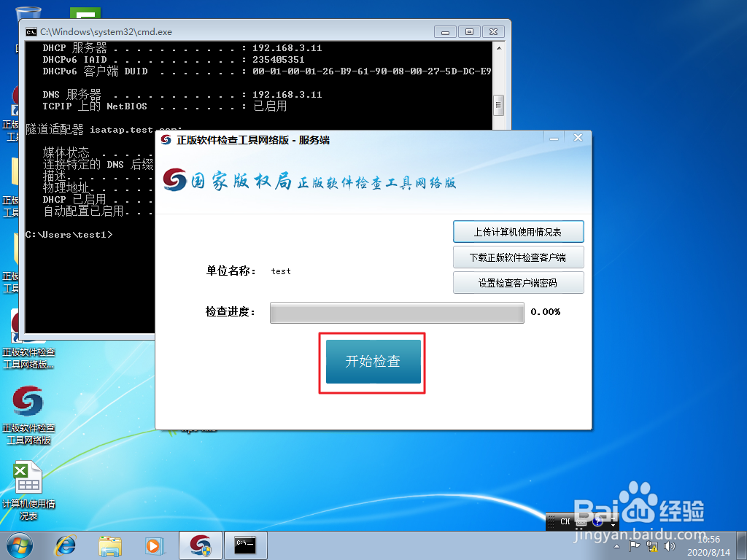Open the 计算机使用情况表 Excel desktop file
This screenshot has width=747, height=560.
(28, 491)
